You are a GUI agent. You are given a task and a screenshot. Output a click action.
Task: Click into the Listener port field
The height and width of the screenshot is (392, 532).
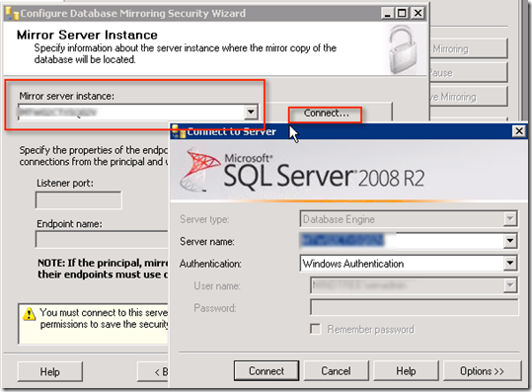(x=78, y=199)
